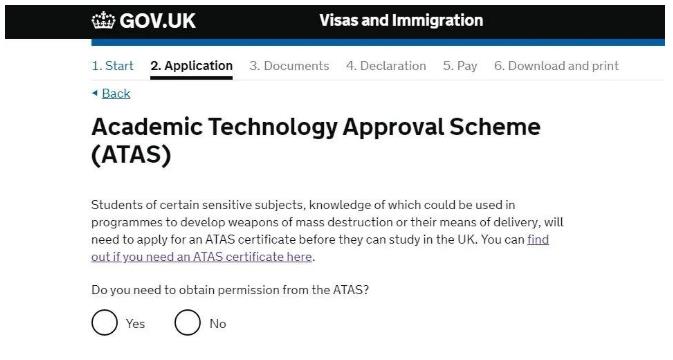Click the No label text

218,324
